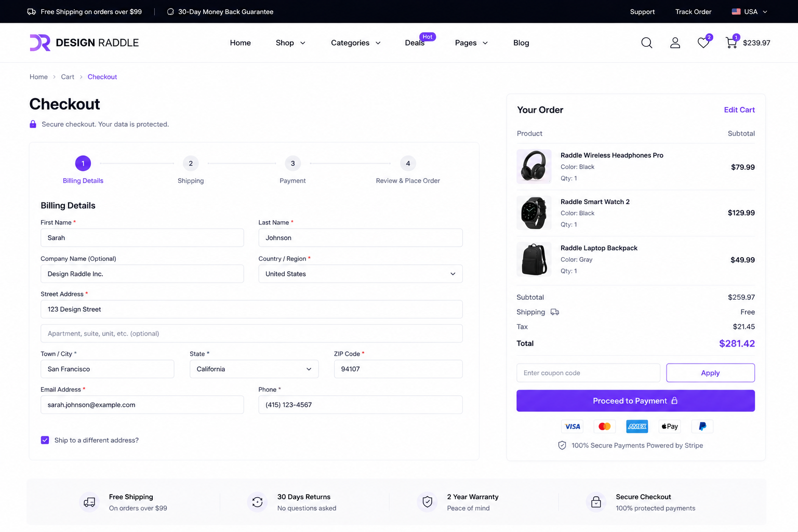Click the USA flag icon
This screenshot has height=532, width=798.
[x=736, y=11]
